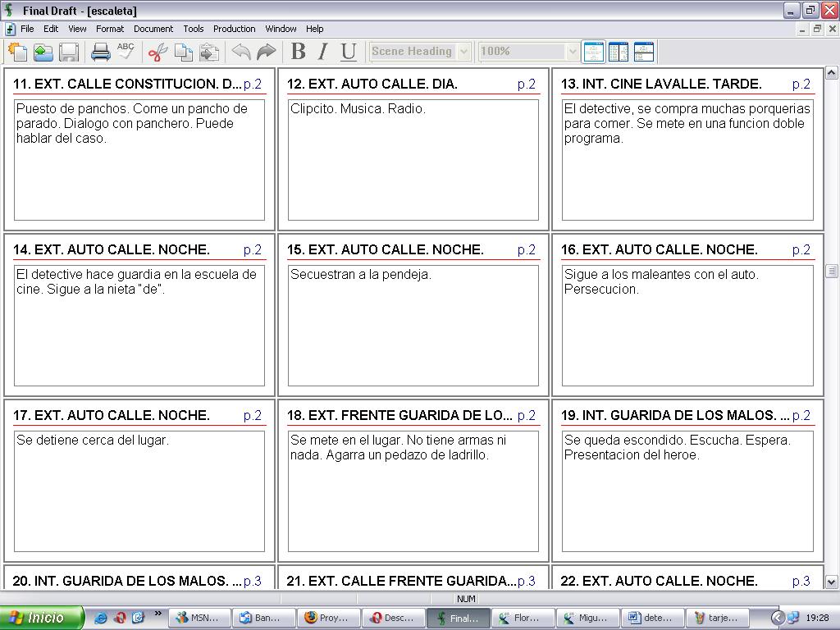Switch to the tarje... taskbar window
840x630 pixels.
pos(715,618)
